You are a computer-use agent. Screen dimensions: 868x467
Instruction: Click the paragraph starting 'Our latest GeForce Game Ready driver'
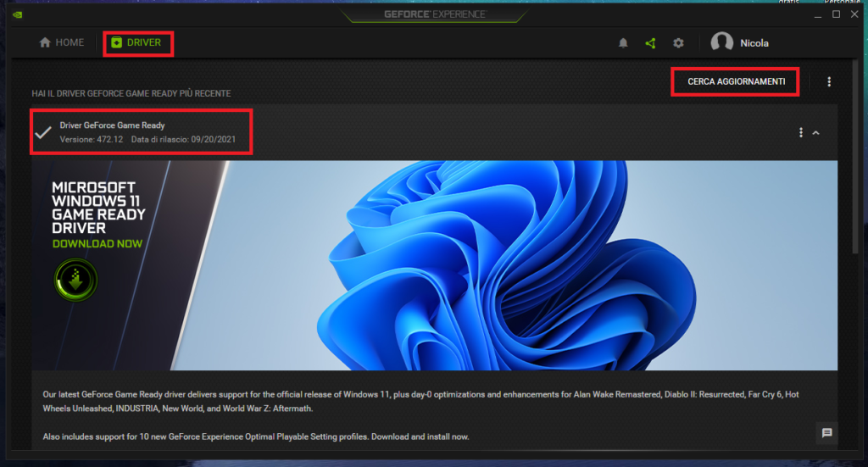[420, 401]
